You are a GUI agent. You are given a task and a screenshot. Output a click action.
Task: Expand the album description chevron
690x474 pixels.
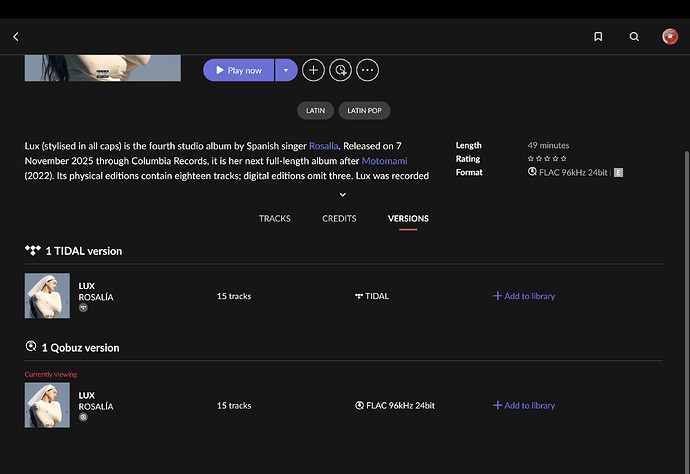click(343, 195)
